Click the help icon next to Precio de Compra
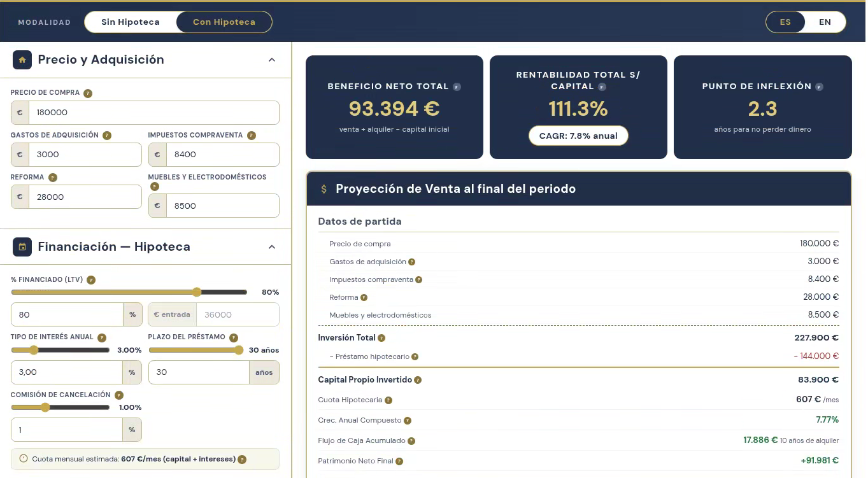 (88, 93)
